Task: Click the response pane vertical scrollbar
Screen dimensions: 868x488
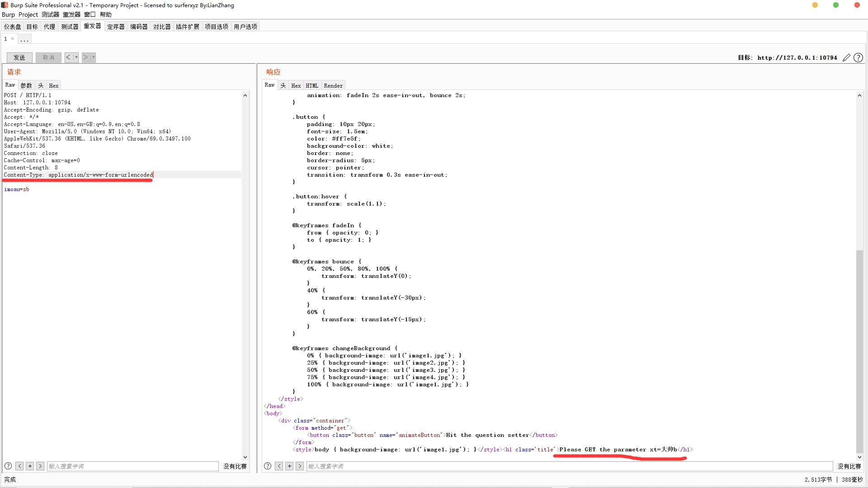Action: tap(859, 352)
